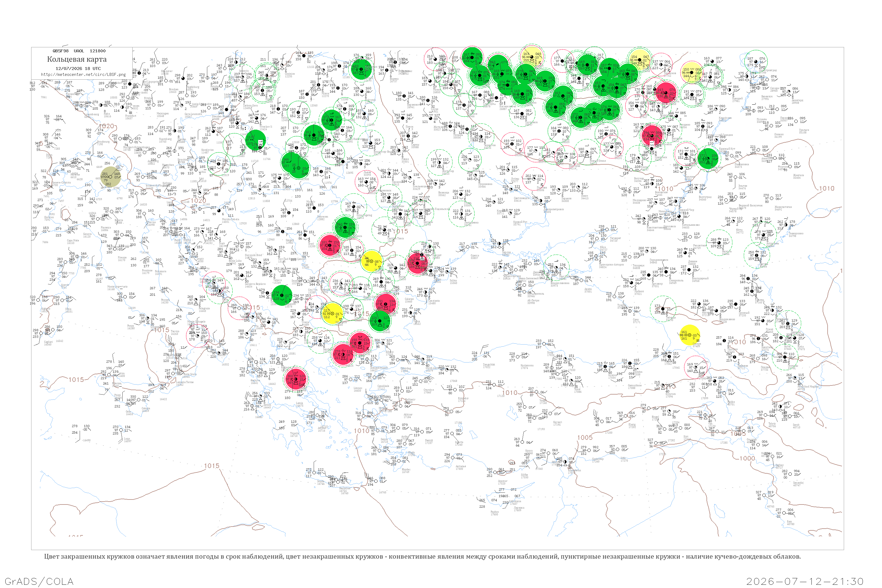Click the 'Kocelovice 11487' station label
The image size is (882, 588).
coord(207,151)
